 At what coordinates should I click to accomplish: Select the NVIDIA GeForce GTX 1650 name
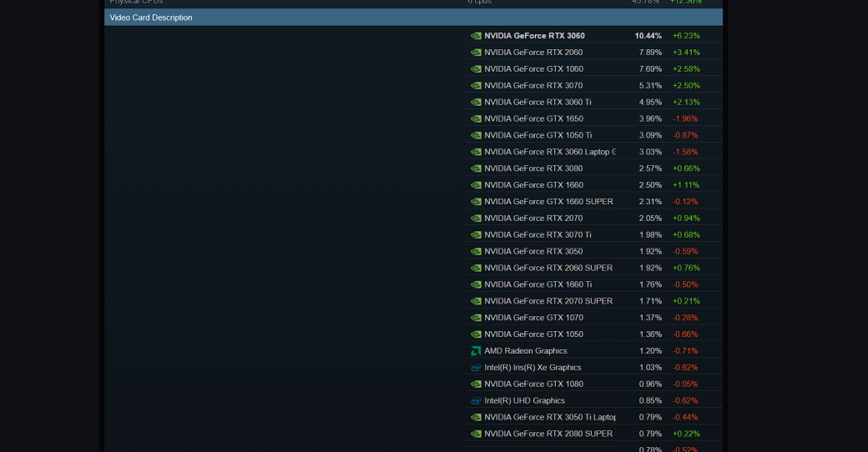click(x=533, y=118)
